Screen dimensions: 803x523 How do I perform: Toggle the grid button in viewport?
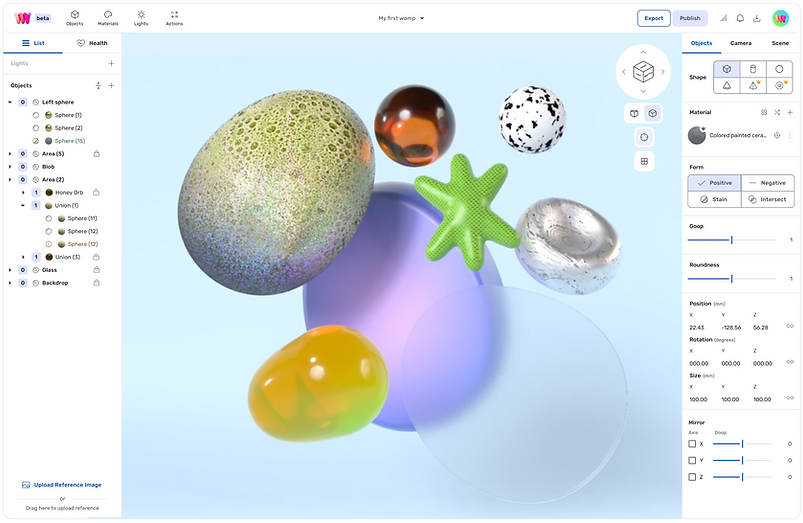tap(644, 162)
